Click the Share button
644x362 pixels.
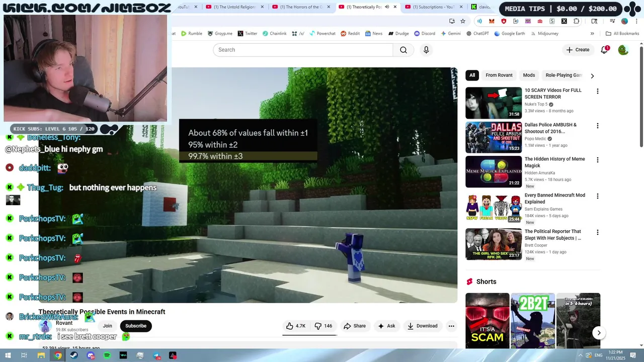355,326
